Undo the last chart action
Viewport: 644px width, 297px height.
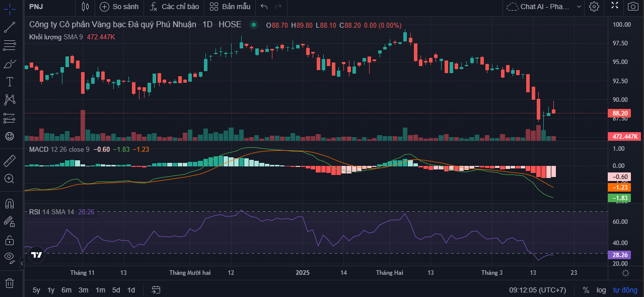(264, 7)
